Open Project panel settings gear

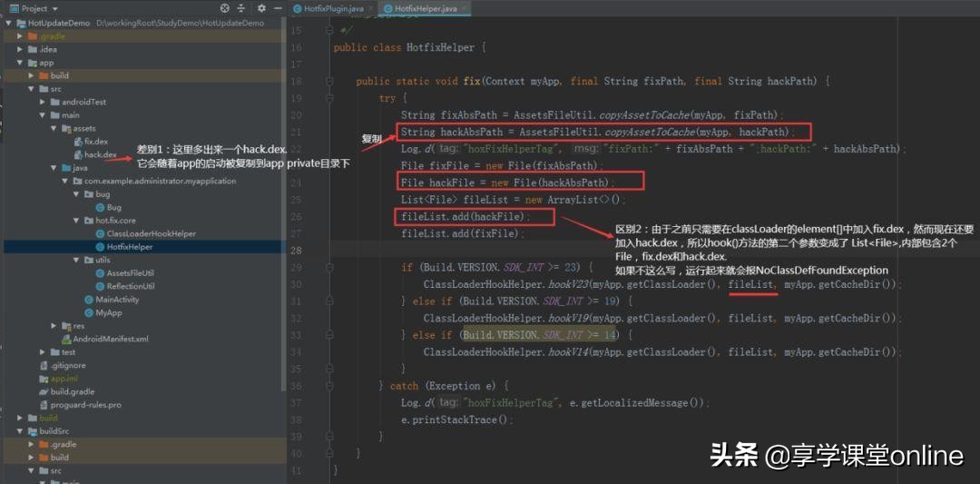[261, 8]
